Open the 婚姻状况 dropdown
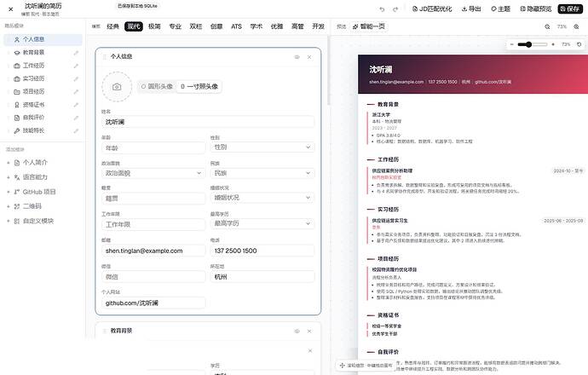 tap(262, 197)
